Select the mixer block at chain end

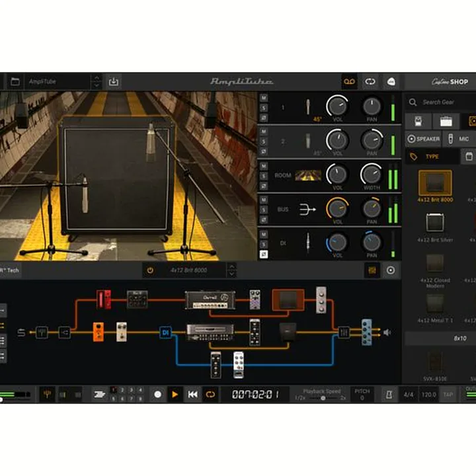344,333
